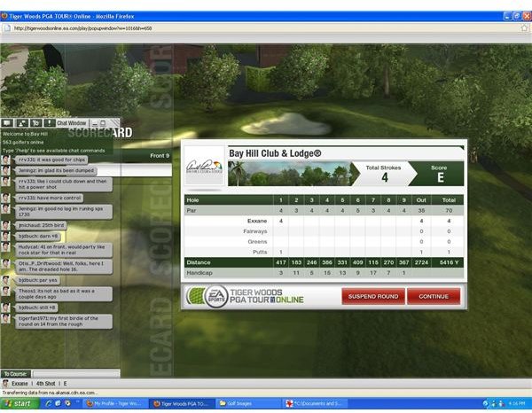Maximize the Chat Window panel
Screen dimensions: 532x413
click(x=103, y=123)
